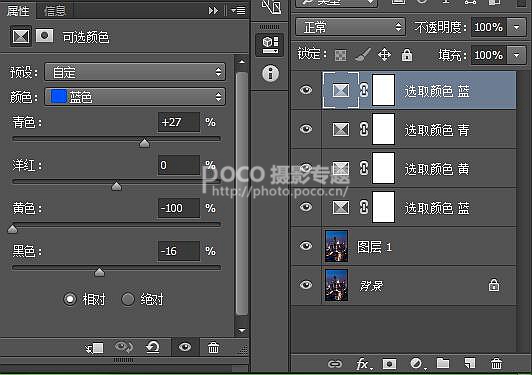The image size is (532, 375).
Task: Collapse the Properties panel with double-arrow icon
Action: click(x=213, y=11)
